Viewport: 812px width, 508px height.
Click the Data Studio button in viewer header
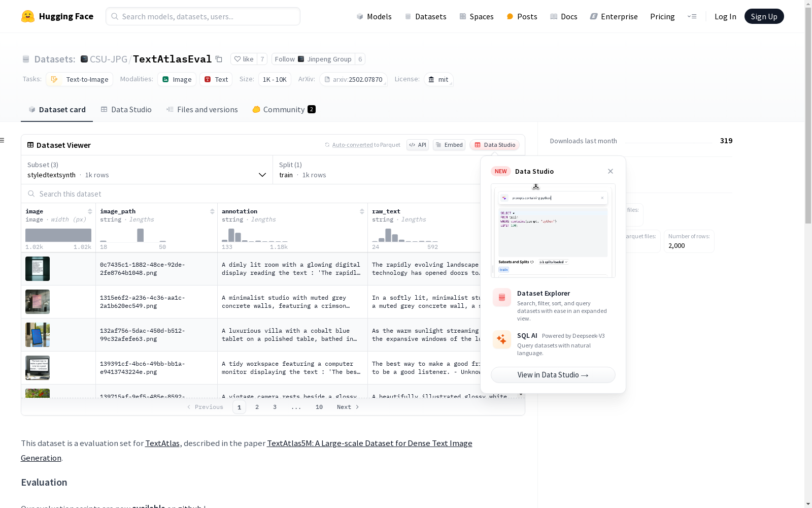click(495, 145)
